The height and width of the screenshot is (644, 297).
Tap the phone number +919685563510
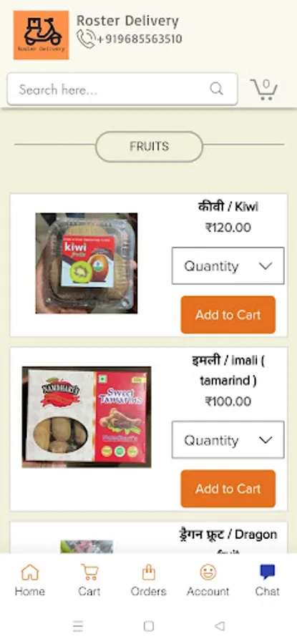click(x=140, y=39)
